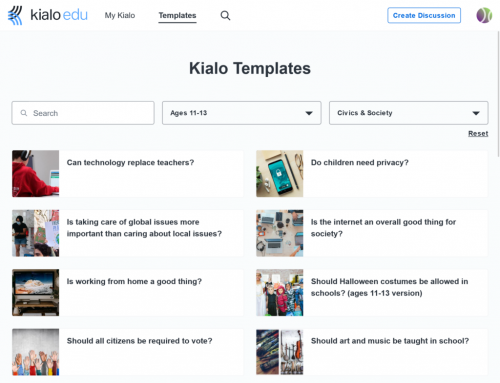Viewport: 500px width, 383px height.
Task: Open "Is working from home a good thing?"
Action: 134,281
